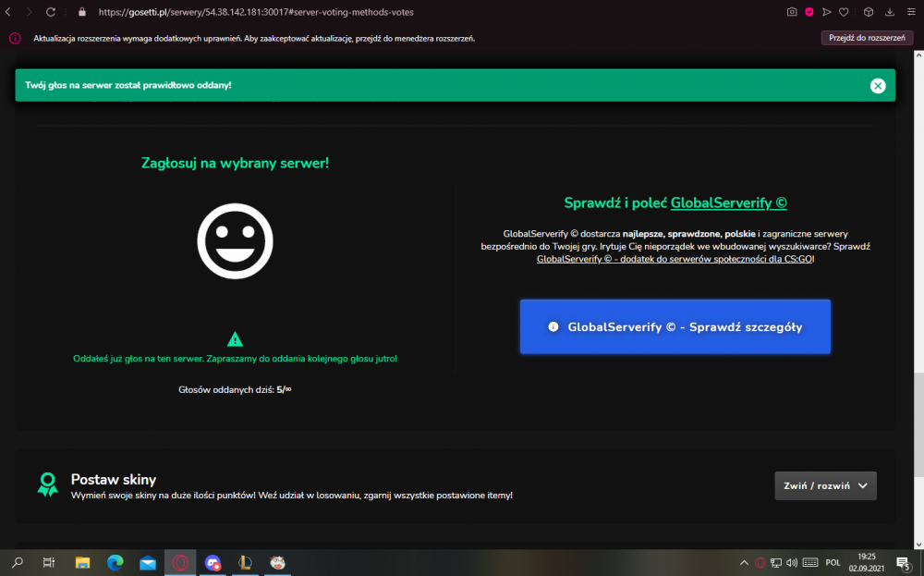The width and height of the screenshot is (924, 576).
Task: Click the info icon in the extension update bar
Action: (x=15, y=38)
